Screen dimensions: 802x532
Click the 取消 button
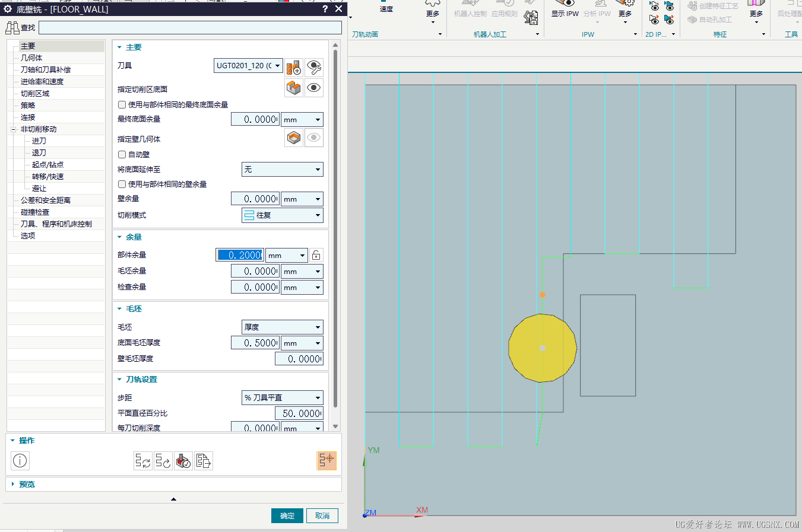(x=322, y=516)
